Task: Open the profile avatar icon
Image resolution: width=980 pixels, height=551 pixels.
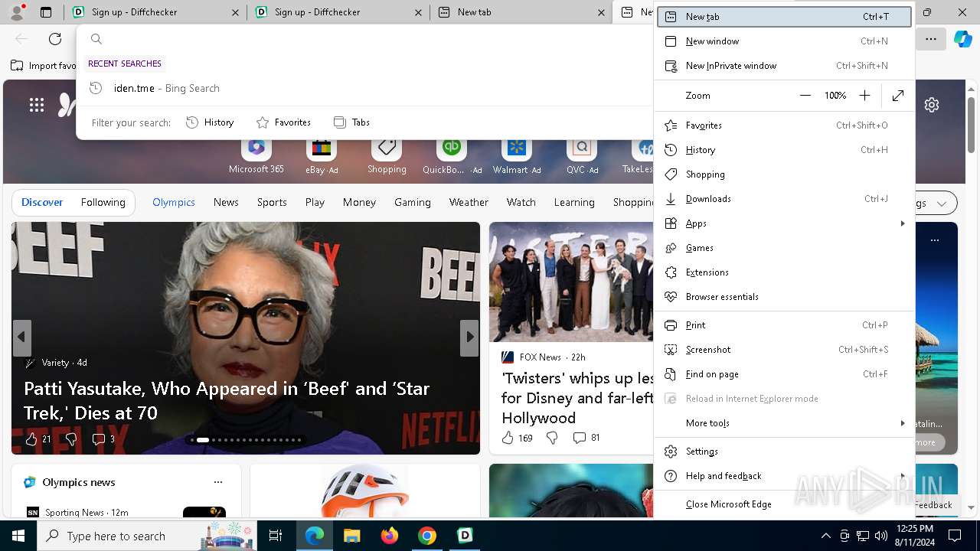Action: coord(16,11)
